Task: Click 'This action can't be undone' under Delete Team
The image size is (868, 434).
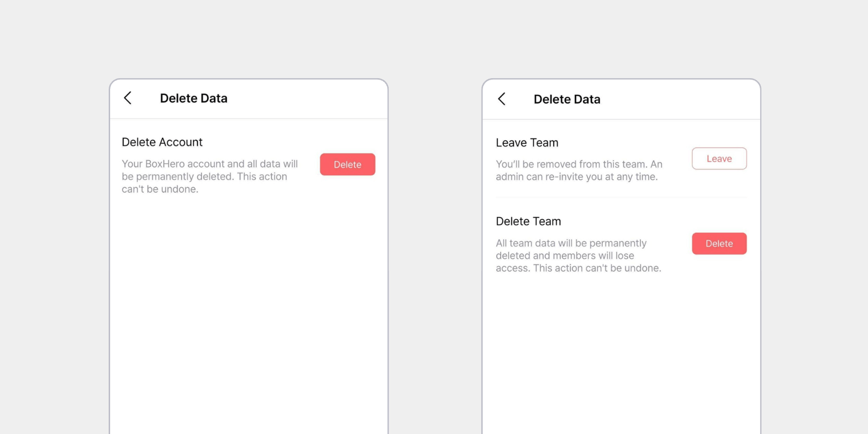Action: pos(597,268)
